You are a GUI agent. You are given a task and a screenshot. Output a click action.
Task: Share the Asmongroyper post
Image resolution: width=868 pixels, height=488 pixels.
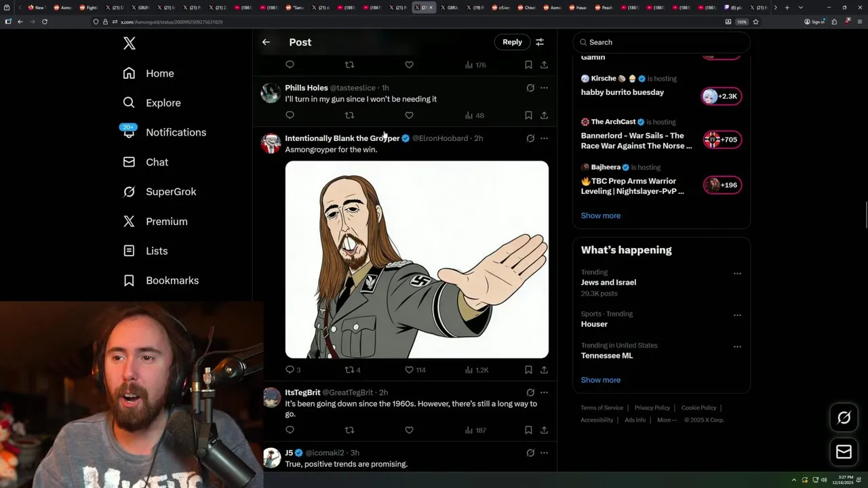click(544, 370)
